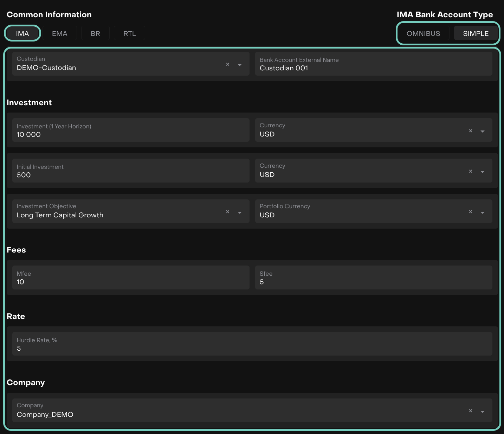This screenshot has width=504, height=434.
Task: Open the Company dropdown arrow
Action: (483, 411)
